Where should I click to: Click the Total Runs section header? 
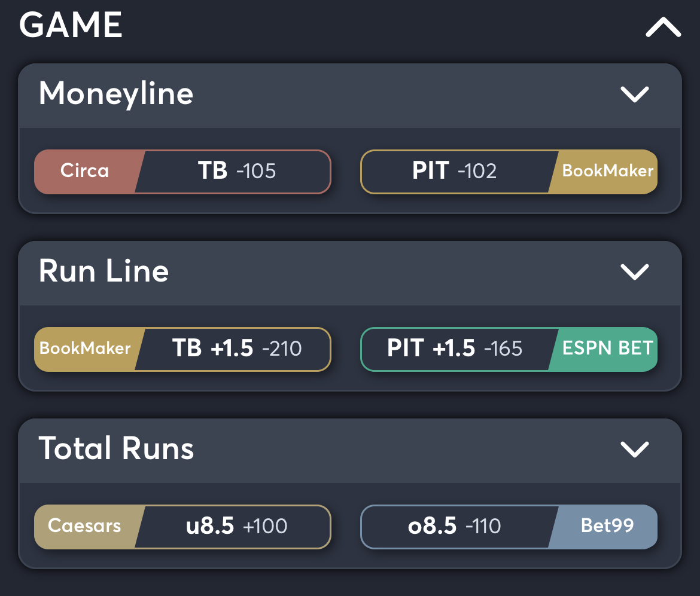[x=116, y=450]
